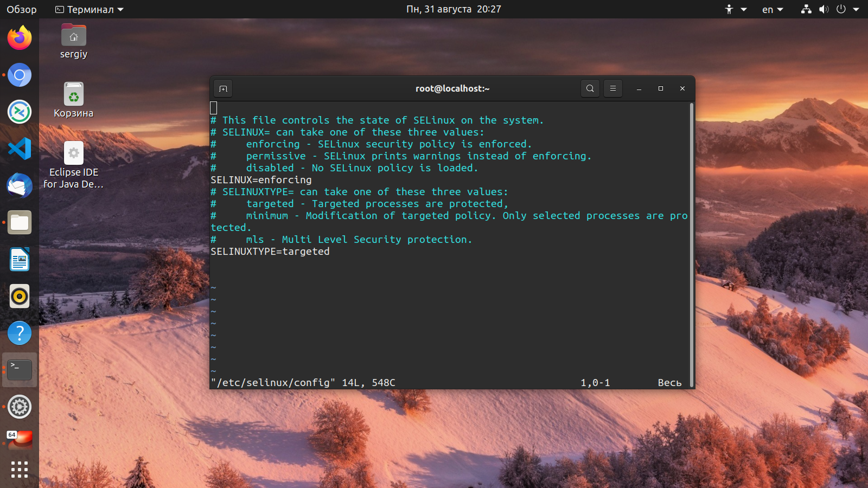
Task: Open the en keyboard layout dropdown
Action: click(x=773, y=9)
